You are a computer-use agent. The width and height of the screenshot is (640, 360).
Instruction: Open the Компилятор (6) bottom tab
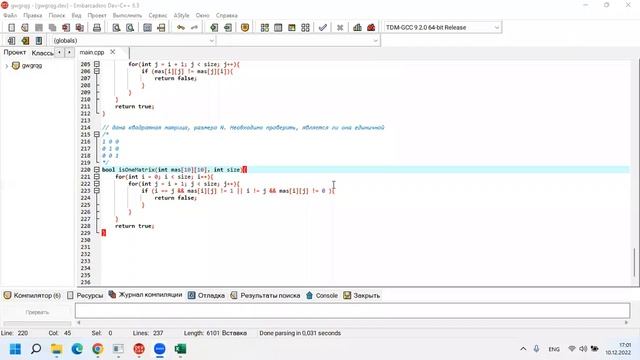click(32, 295)
